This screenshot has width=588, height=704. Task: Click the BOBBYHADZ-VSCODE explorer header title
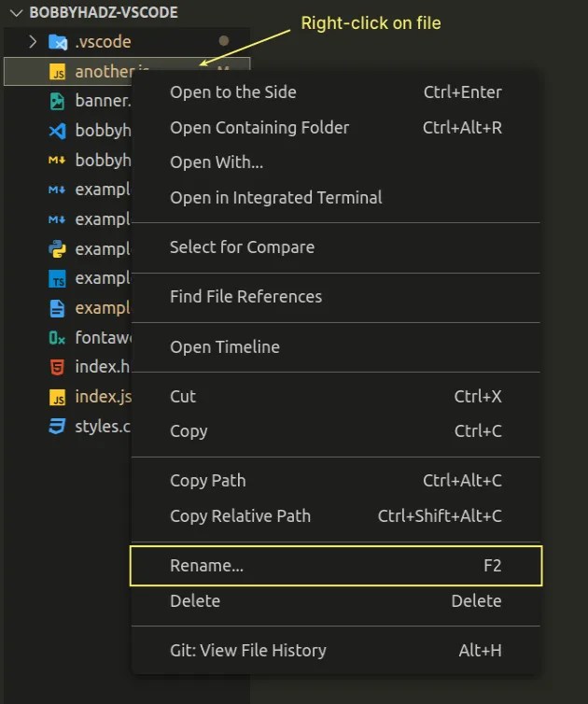104,12
